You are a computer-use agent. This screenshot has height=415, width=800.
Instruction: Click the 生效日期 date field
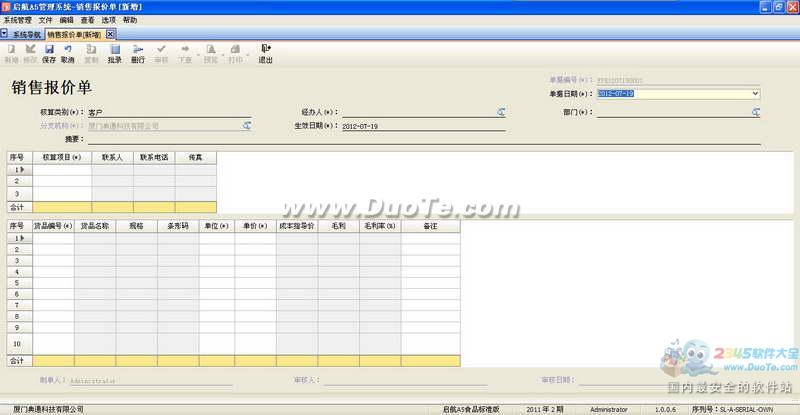423,126
